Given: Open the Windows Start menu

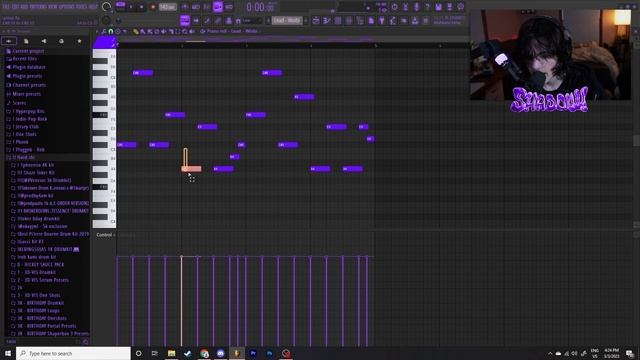Looking at the screenshot, I should (x=8, y=353).
